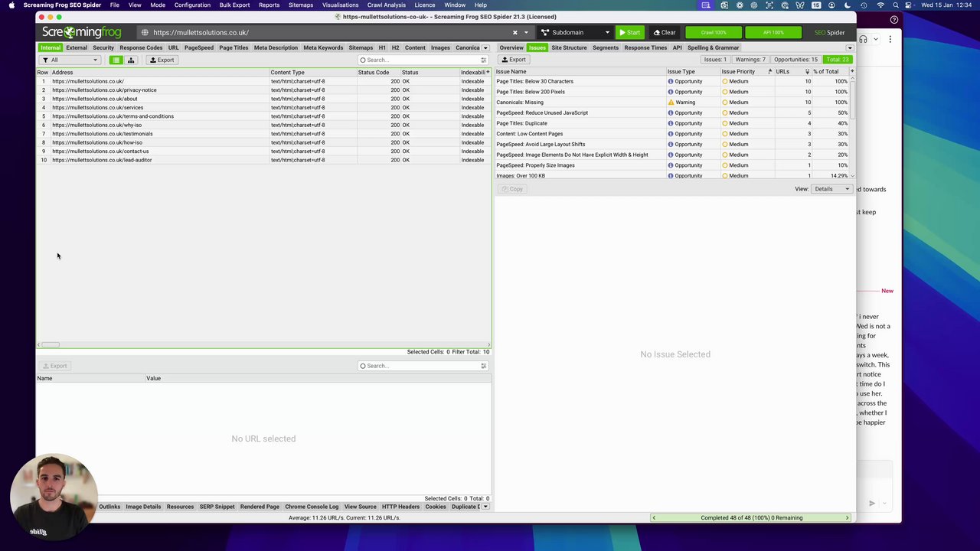Open the Meta Description tab
Viewport: 980px width, 551px height.
(276, 47)
